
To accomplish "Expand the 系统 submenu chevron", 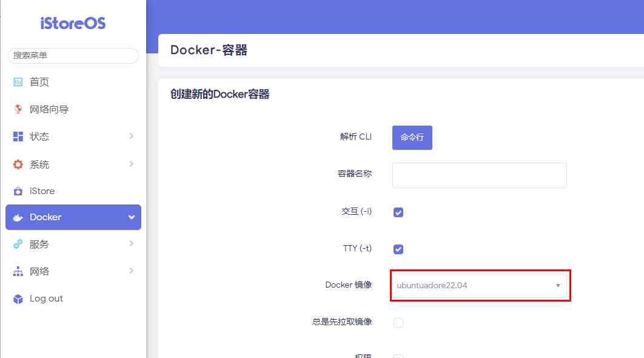I will click(x=132, y=164).
